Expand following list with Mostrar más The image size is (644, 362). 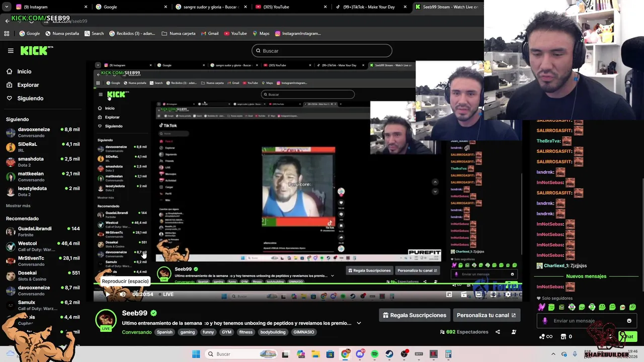18,206
